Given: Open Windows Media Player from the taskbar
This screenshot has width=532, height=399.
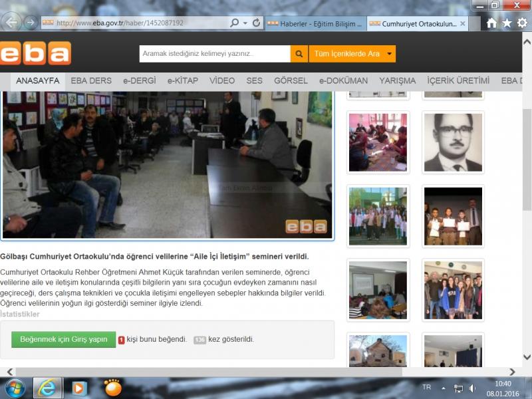Looking at the screenshot, I should [79, 387].
